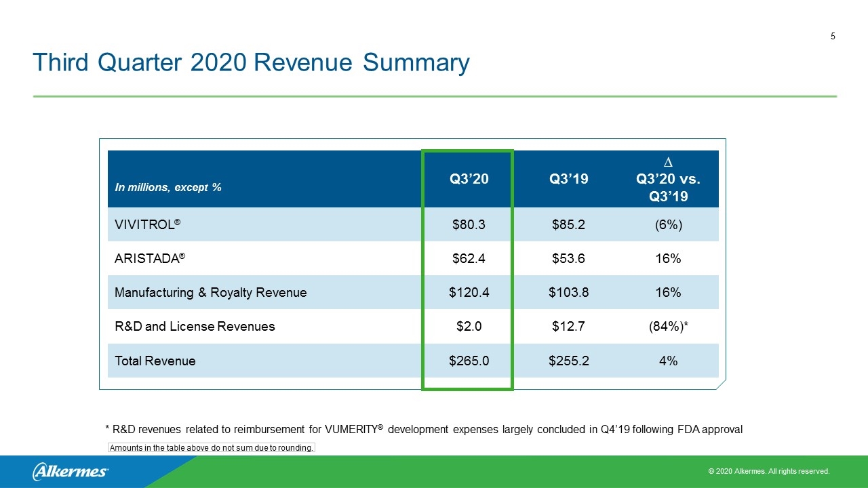
Task: Select the $80.3 VIVITROL value
Action: pos(469,224)
